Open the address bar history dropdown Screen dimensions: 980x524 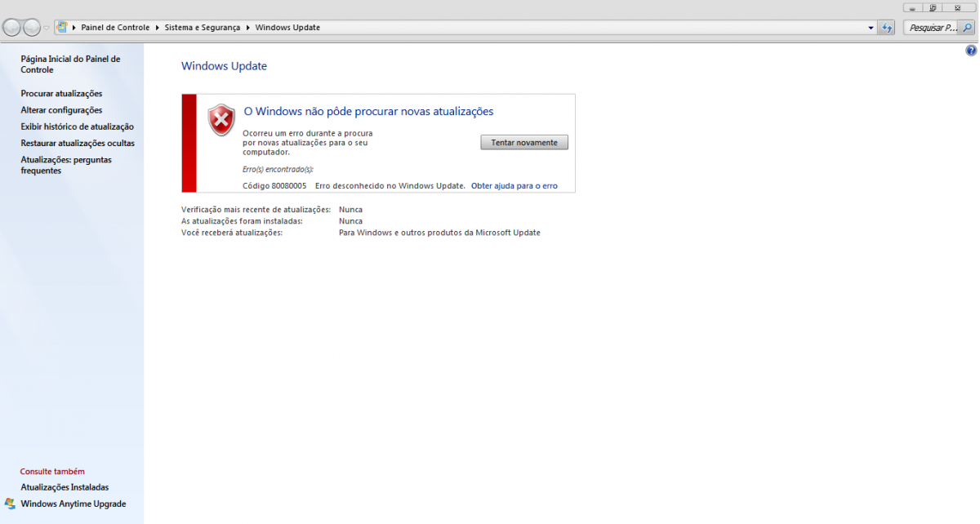871,28
